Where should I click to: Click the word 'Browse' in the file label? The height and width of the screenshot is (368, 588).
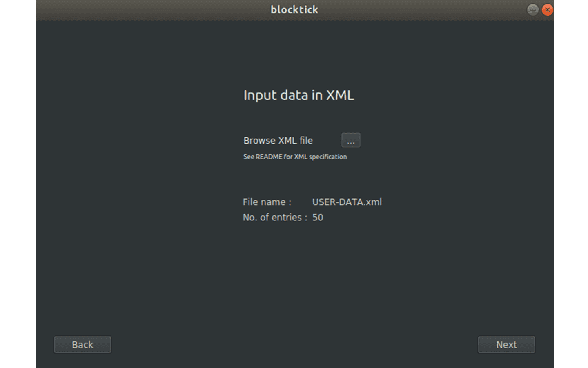tap(260, 141)
